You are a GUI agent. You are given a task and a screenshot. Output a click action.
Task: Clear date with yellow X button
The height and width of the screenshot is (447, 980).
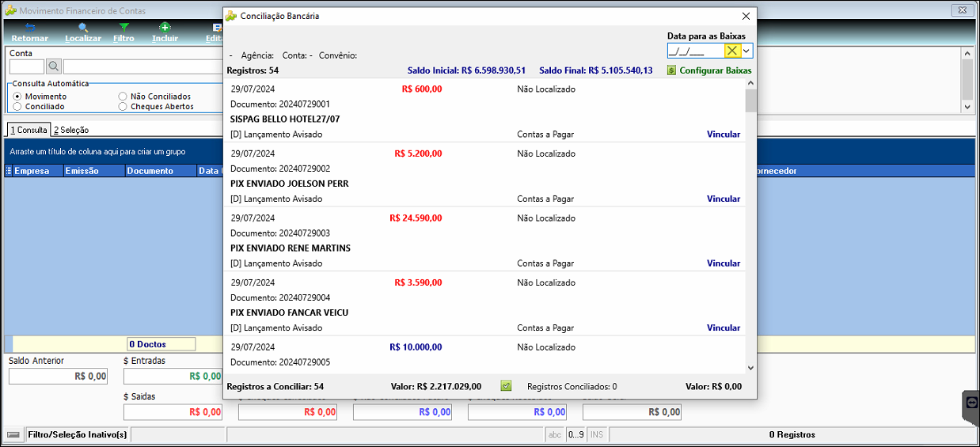point(732,51)
